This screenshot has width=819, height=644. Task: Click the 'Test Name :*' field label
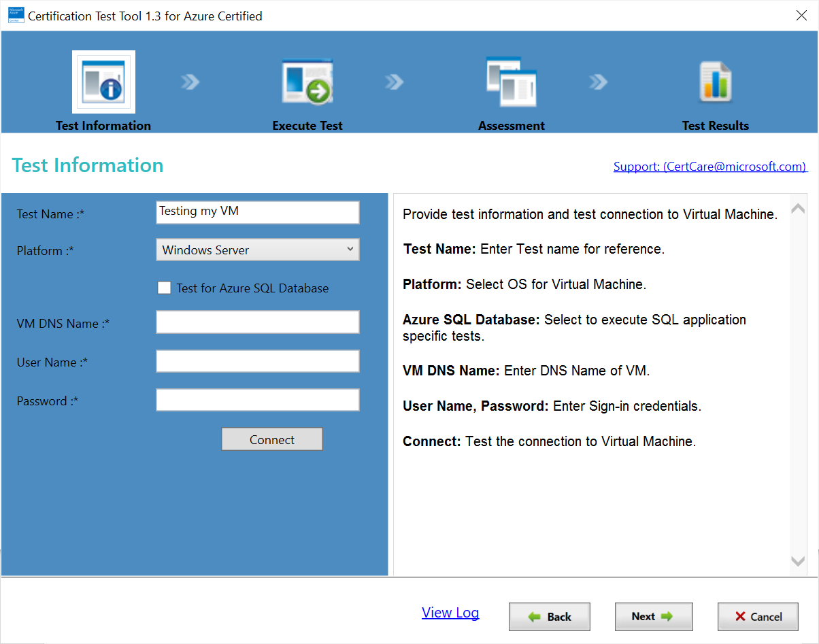click(x=51, y=214)
